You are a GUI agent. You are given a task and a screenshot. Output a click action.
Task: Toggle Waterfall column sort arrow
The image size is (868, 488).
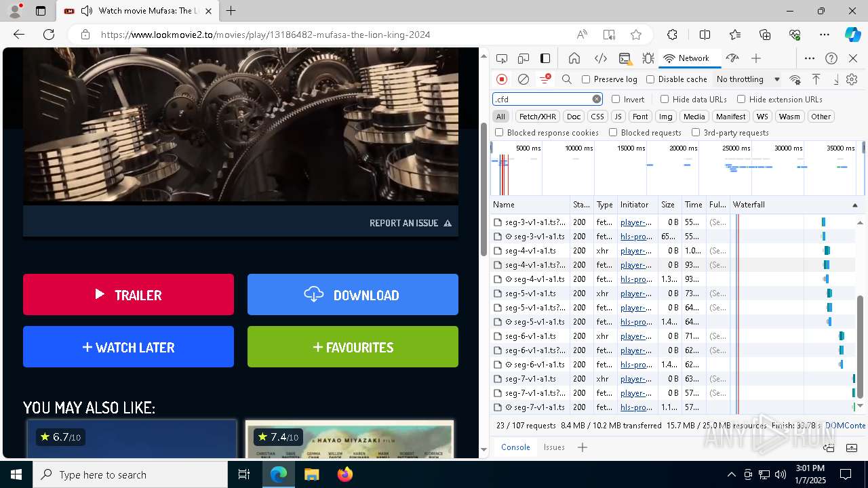(855, 205)
